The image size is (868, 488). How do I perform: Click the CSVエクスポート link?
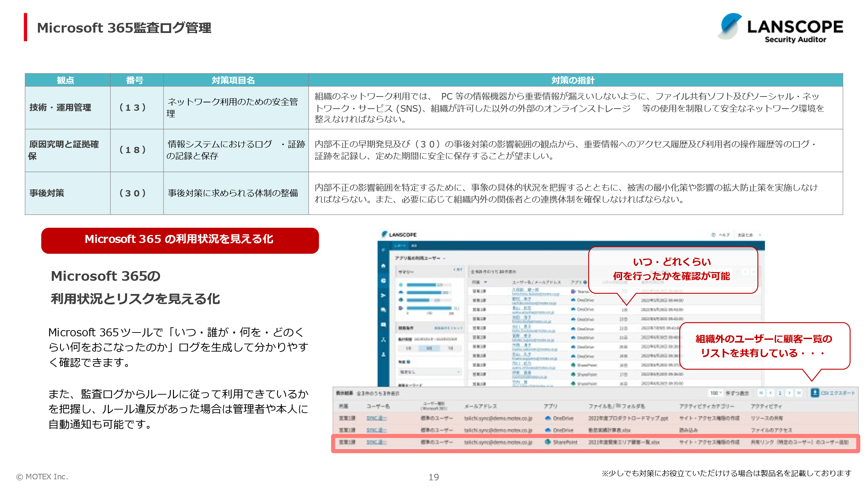[x=837, y=393]
